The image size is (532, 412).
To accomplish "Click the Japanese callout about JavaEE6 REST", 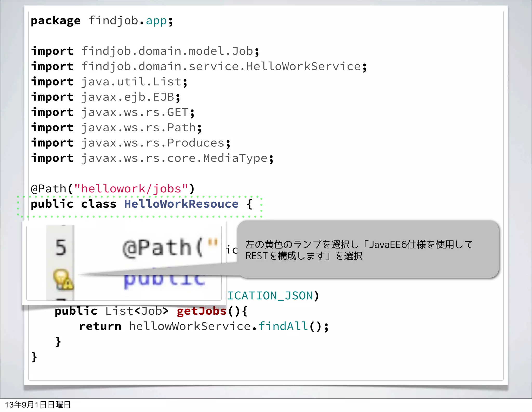I will pyautogui.click(x=368, y=249).
